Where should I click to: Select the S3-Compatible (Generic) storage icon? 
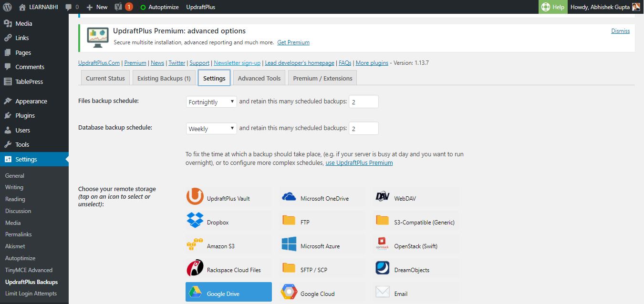[x=383, y=221]
